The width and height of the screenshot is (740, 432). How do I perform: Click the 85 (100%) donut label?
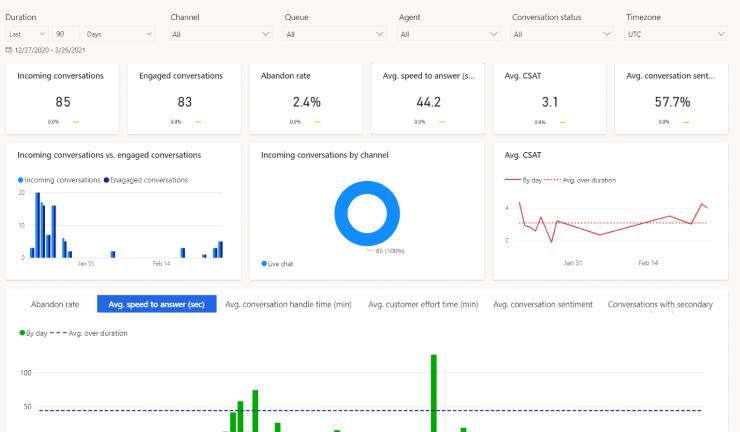390,251
